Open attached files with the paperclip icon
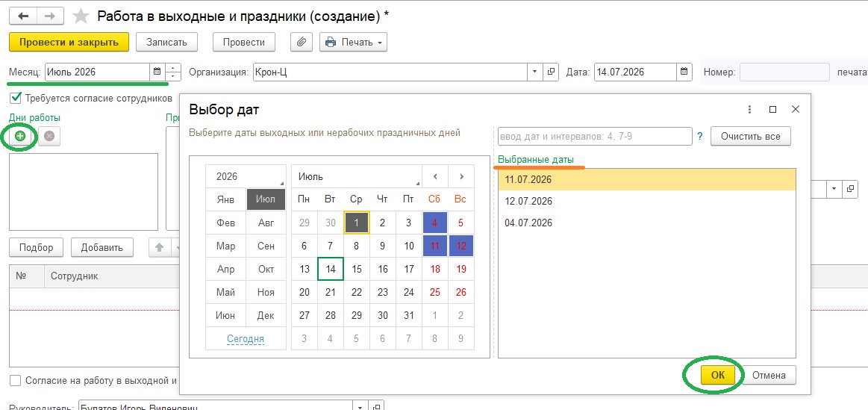This screenshot has height=410, width=868. click(x=302, y=42)
